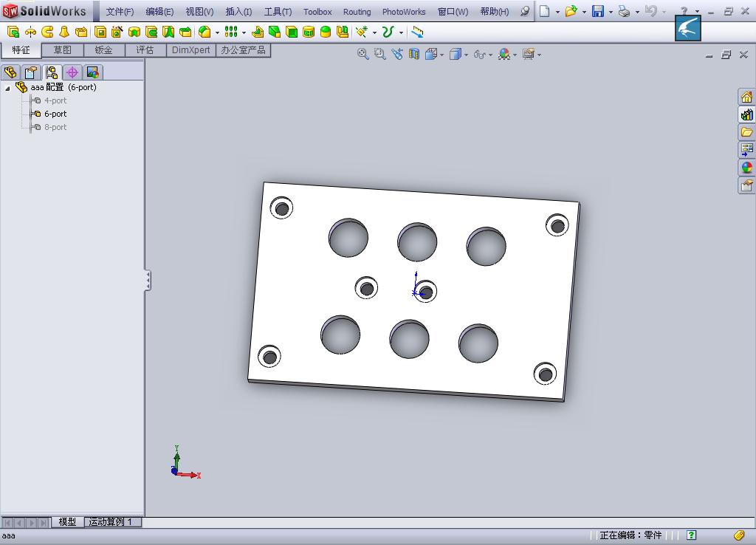Select the Revolved Boss/Base icon
Screen dimensions: 756x545
30,32
